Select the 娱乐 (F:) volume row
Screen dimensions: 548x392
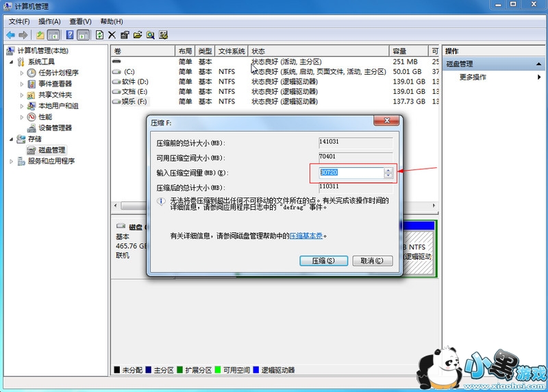coord(275,101)
